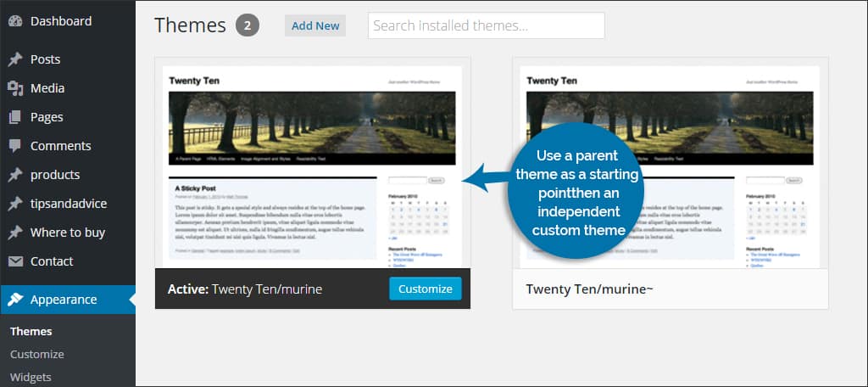Click the Comments speech bubble icon
The height and width of the screenshot is (387, 868).
15,146
